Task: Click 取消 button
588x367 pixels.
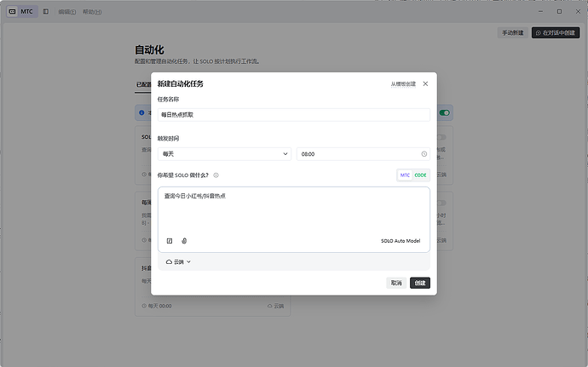Action: tap(396, 283)
